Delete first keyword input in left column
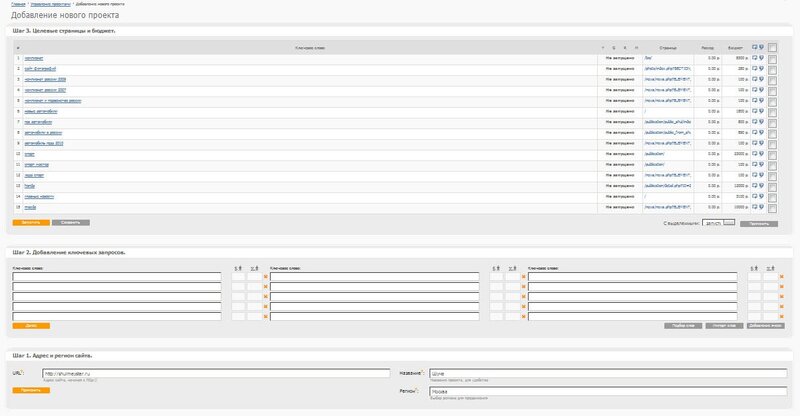The width and height of the screenshot is (800, 416). [265, 277]
